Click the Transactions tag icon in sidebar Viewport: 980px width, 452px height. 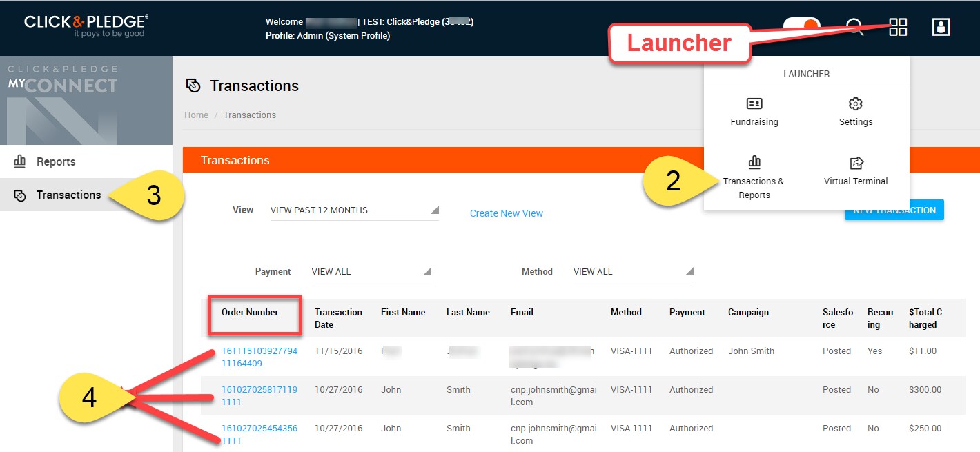(x=20, y=195)
